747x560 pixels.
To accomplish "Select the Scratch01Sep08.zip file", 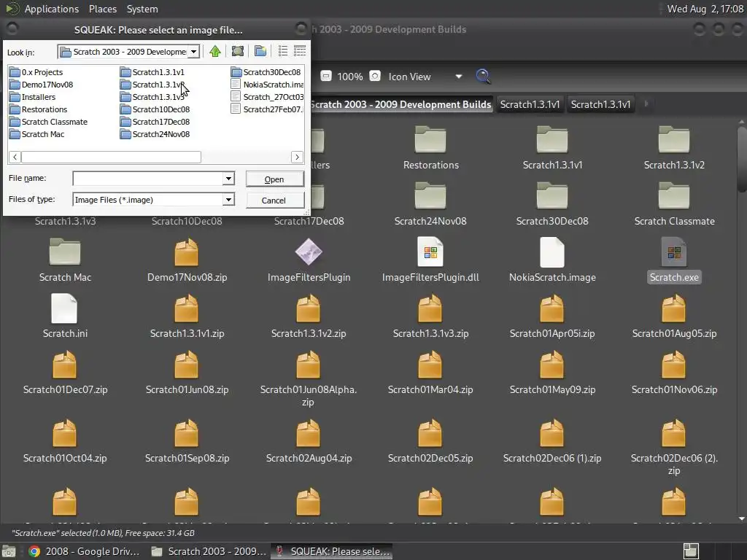I will coord(187,441).
